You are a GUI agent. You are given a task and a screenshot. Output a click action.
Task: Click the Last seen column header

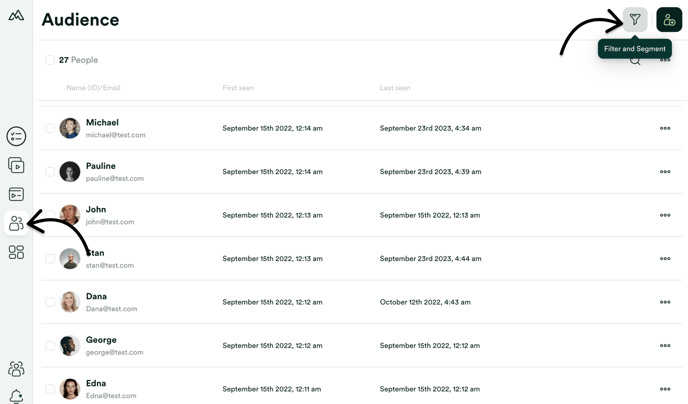pos(395,88)
